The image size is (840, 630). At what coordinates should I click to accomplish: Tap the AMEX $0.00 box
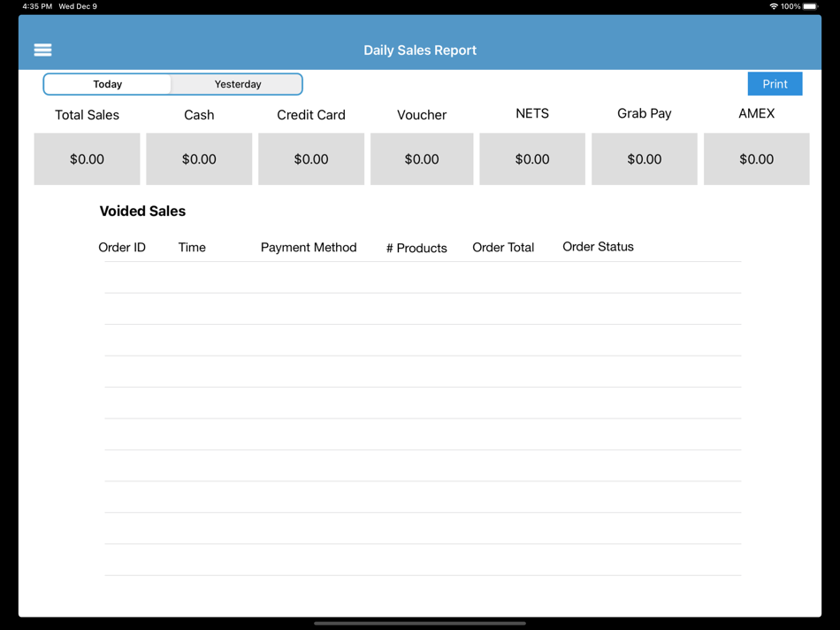tap(756, 159)
